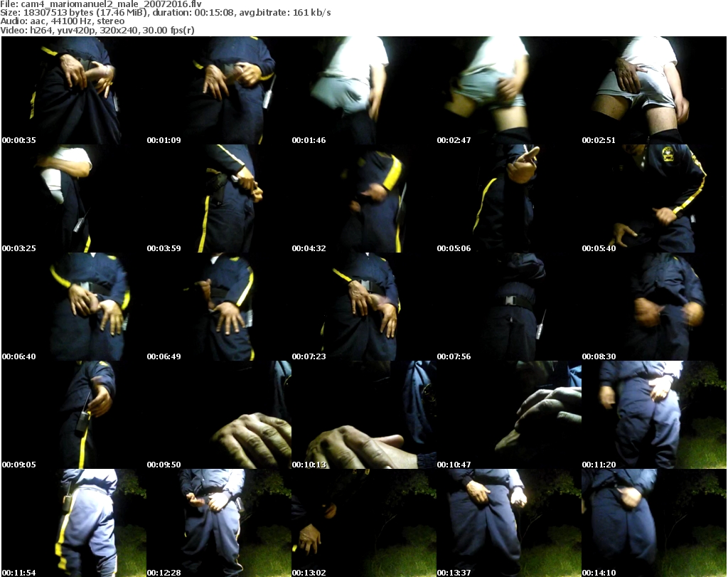Select the frame stamped 00:05:06

(x=508, y=198)
